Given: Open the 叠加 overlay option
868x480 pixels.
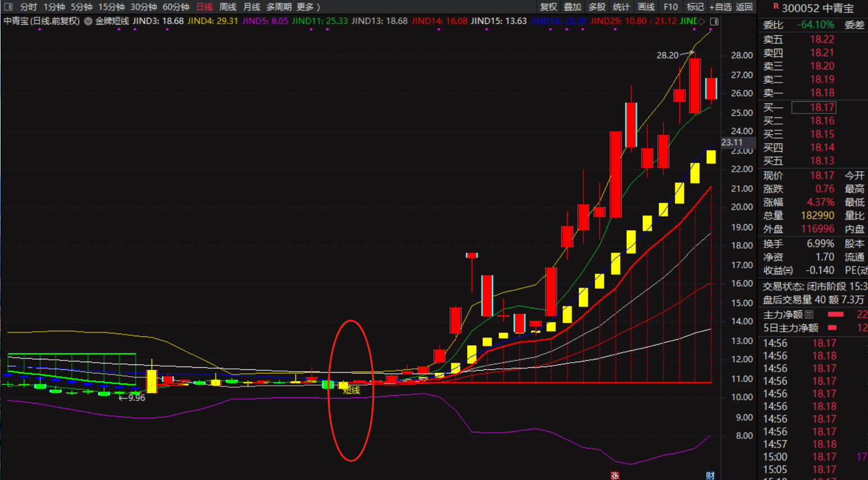Looking at the screenshot, I should point(573,7).
